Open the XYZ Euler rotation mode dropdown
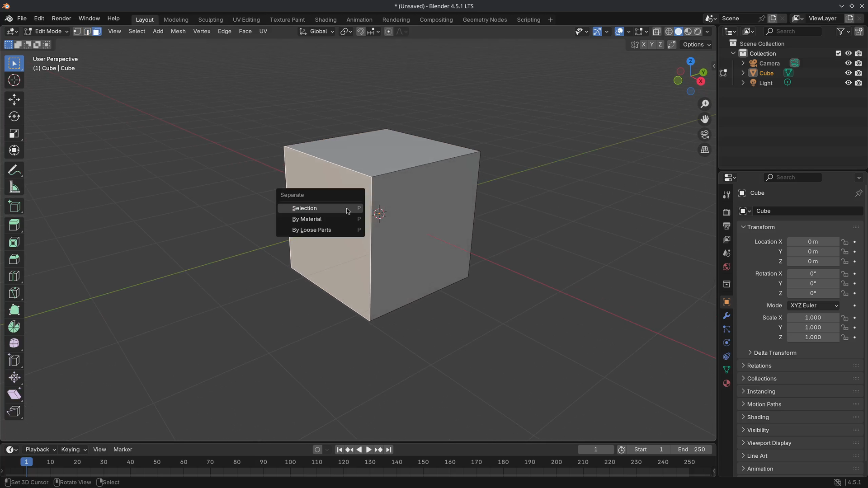The width and height of the screenshot is (868, 488). pos(813,305)
